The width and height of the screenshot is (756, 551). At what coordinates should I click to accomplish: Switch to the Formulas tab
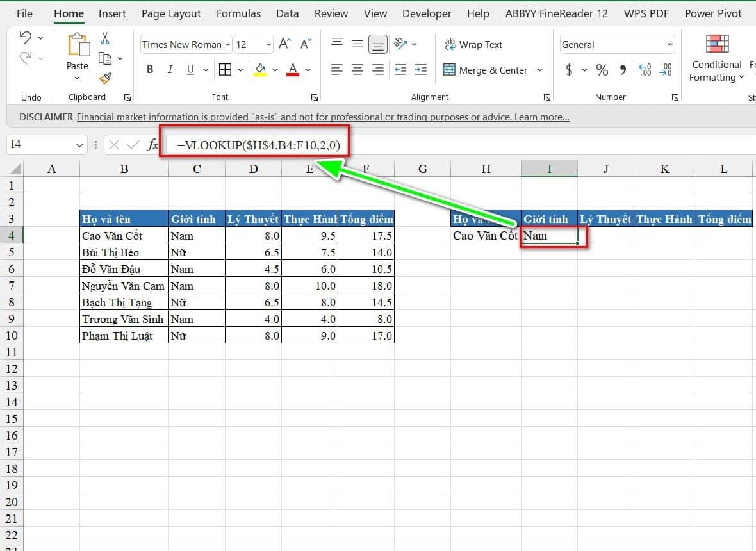[238, 13]
